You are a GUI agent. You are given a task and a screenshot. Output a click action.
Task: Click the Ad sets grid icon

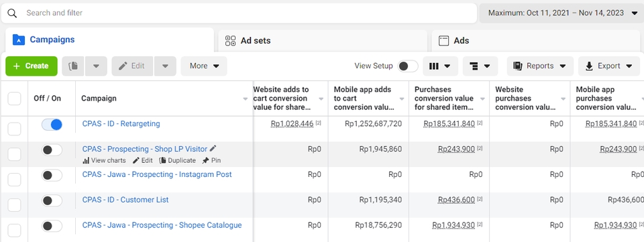(230, 41)
